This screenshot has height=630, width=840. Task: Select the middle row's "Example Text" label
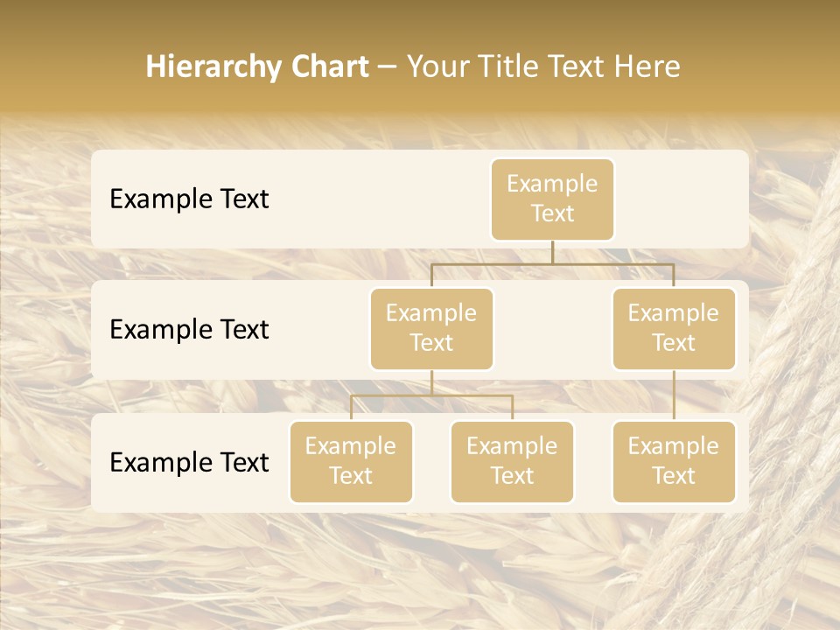click(189, 330)
